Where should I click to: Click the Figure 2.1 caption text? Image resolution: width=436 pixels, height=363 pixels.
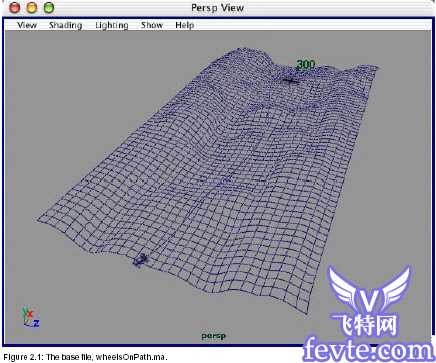pyautogui.click(x=86, y=357)
